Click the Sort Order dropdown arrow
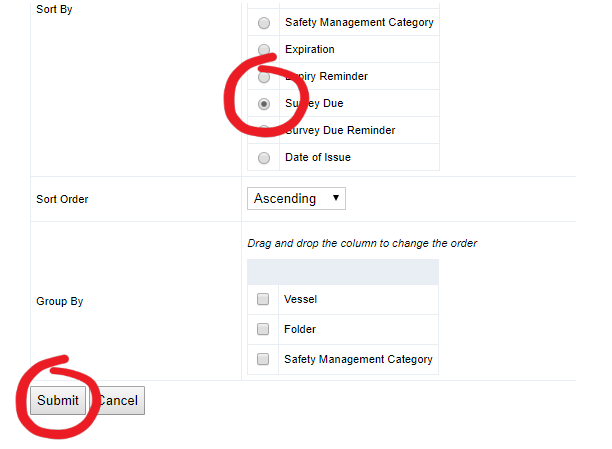 336,198
